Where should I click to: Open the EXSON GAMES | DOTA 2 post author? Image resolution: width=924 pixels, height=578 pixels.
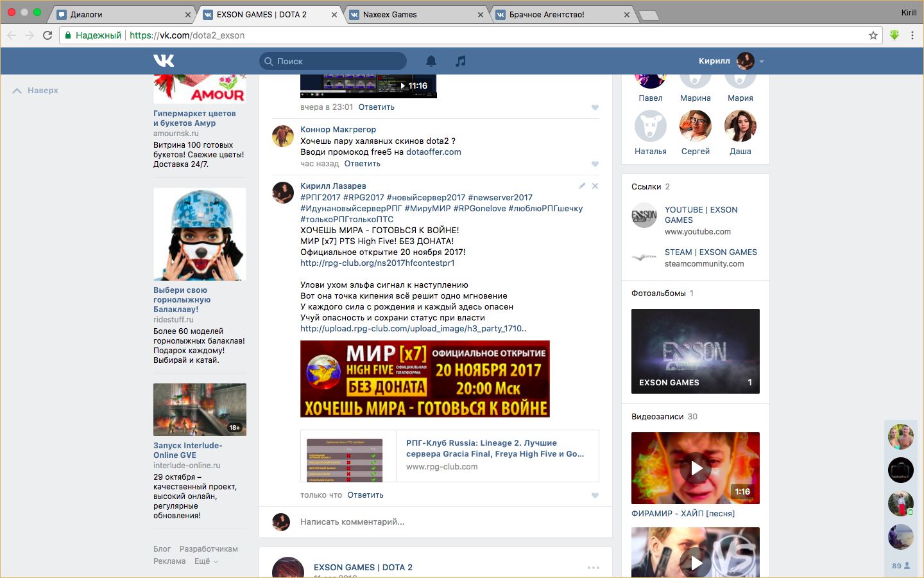pos(363,568)
